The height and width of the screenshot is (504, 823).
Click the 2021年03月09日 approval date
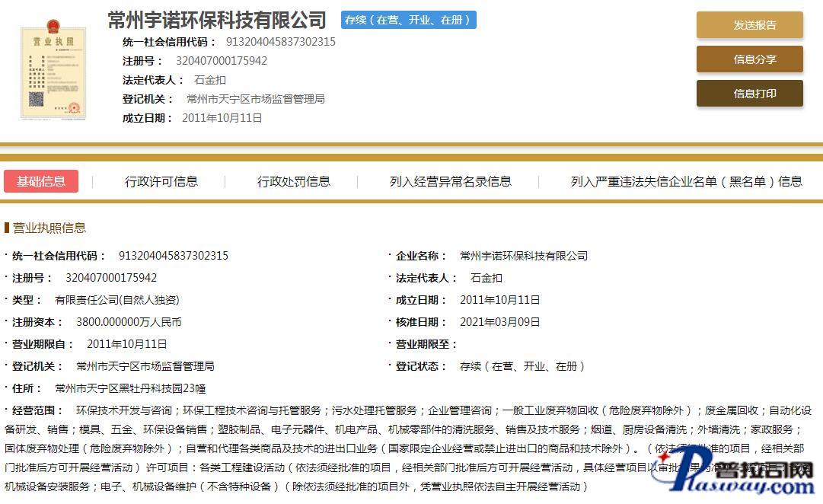point(499,322)
